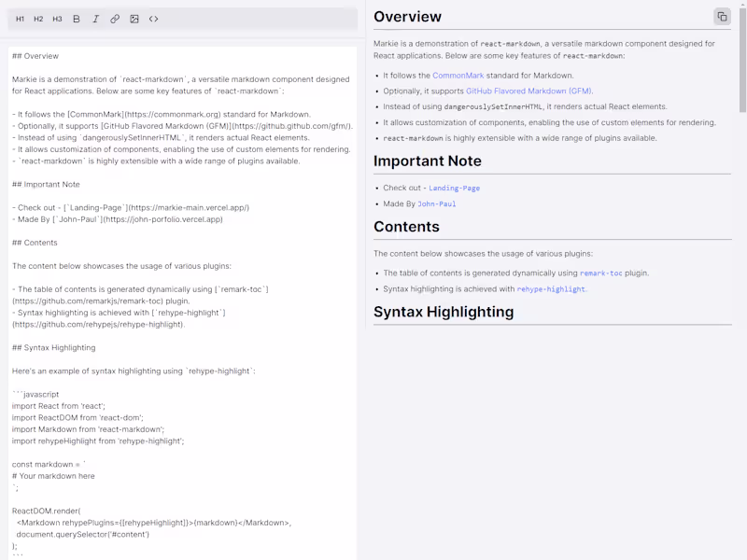Click the '## Important Note' editor line
The width and height of the screenshot is (747, 560).
[x=46, y=184]
